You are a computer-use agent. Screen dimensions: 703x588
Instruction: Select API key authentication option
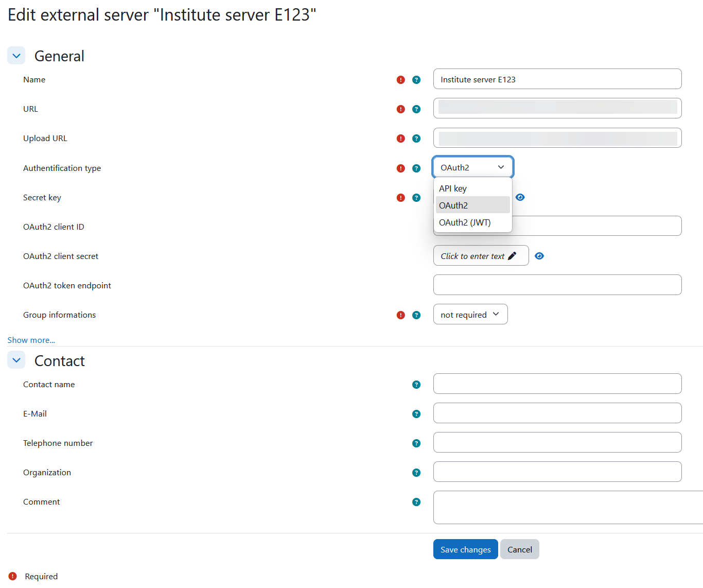(453, 188)
